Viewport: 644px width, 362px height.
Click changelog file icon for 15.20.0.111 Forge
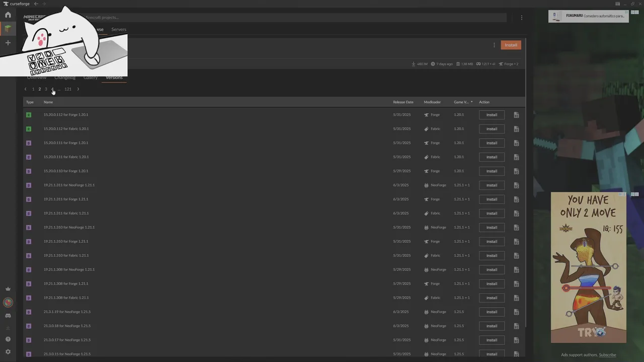(516, 143)
